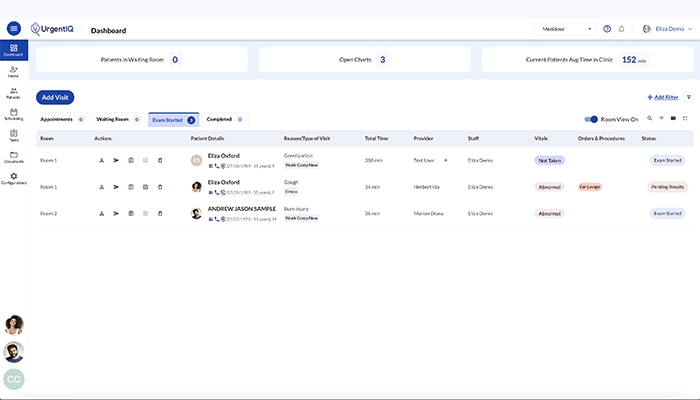700x400 pixels.
Task: Click send arrow icon for ANDREW JASON SAMPLE
Action: click(116, 213)
